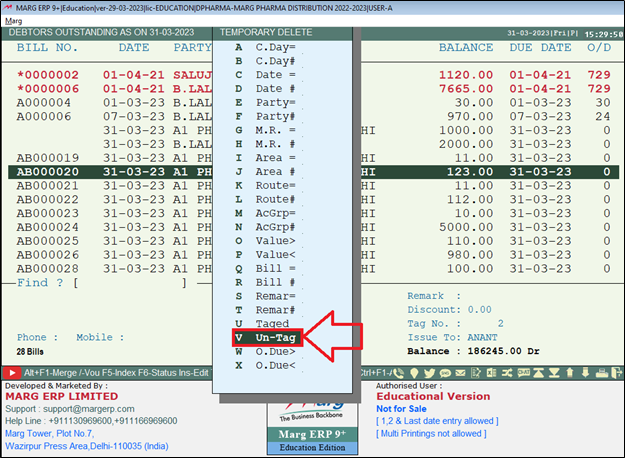Screen dimensions: 625x458
Task: Select option W O.Due>
Action: click(265, 352)
